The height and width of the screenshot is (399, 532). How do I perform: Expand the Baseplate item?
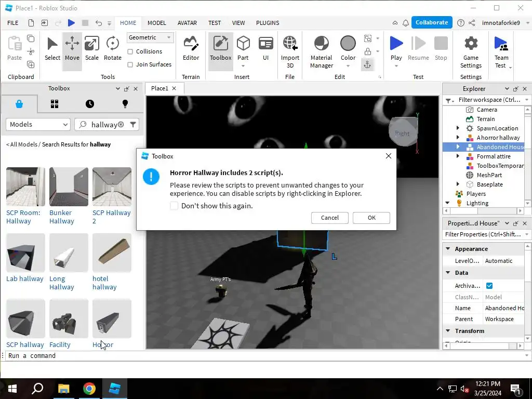click(458, 184)
